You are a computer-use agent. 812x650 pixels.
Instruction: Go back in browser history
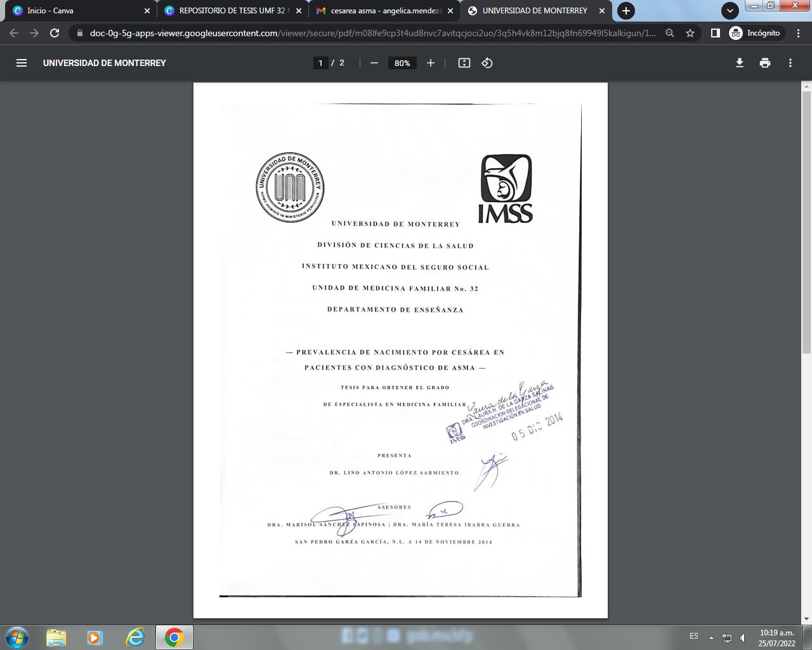point(14,33)
